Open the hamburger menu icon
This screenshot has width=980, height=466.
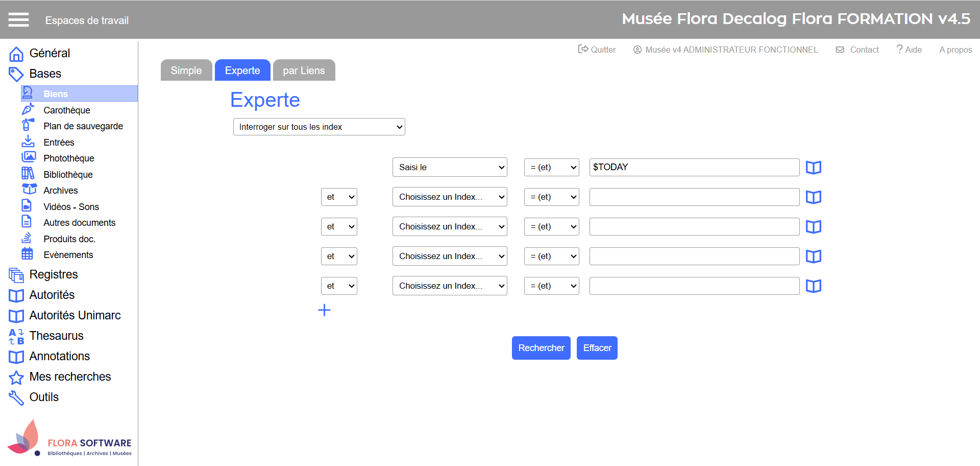click(18, 20)
